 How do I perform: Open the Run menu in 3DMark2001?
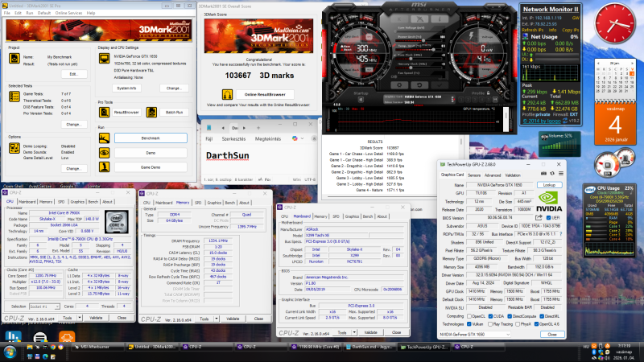click(30, 13)
